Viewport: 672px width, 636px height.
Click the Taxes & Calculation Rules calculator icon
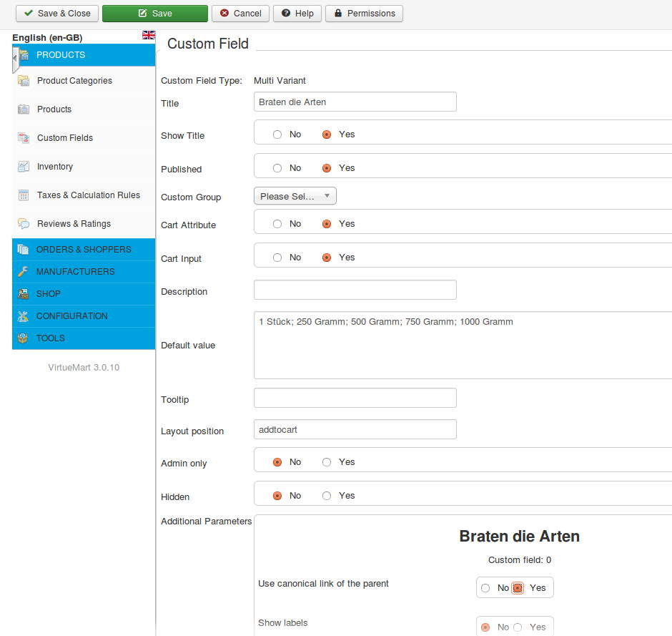point(24,195)
